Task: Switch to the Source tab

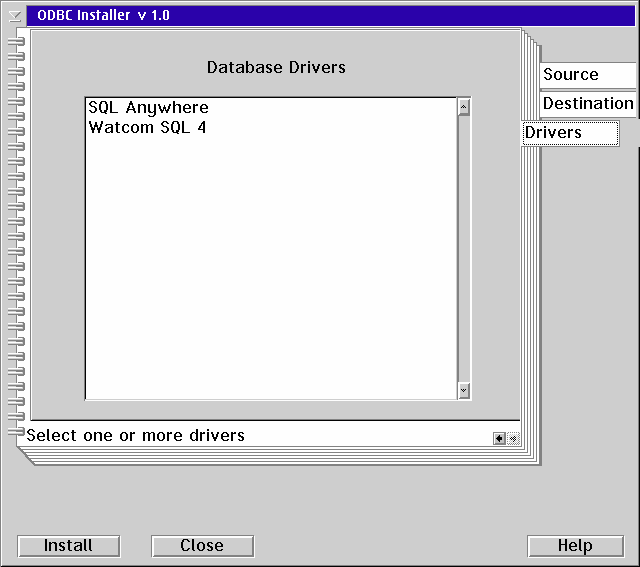Action: coord(587,75)
